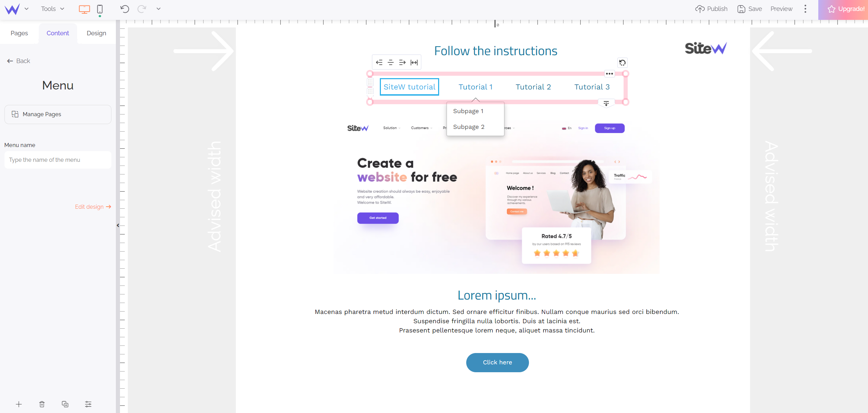The height and width of the screenshot is (413, 868).
Task: Expand the Tools dropdown menu
Action: 52,8
